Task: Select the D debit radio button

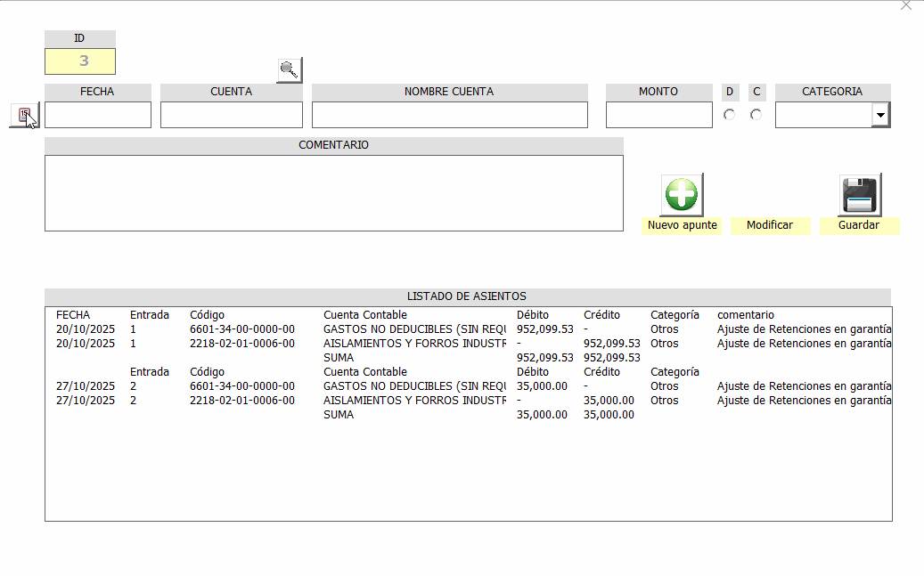Action: [730, 115]
